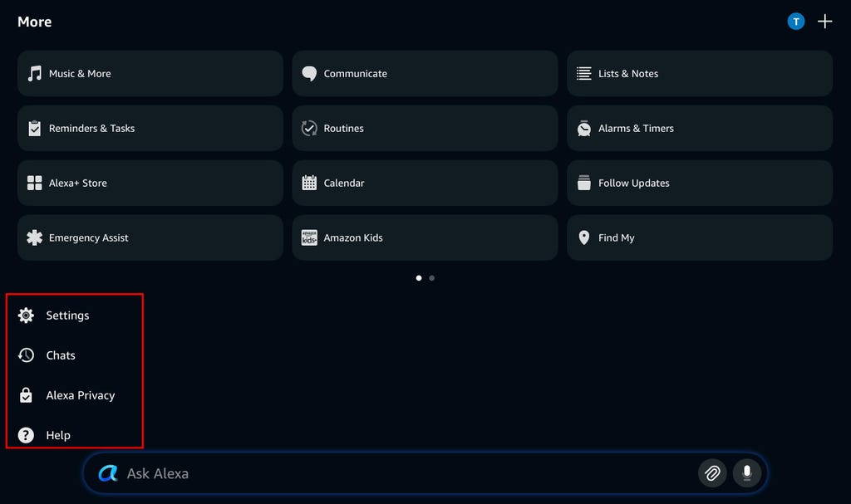This screenshot has height=504, width=851.
Task: Click the Chats history clock icon
Action: (x=27, y=355)
